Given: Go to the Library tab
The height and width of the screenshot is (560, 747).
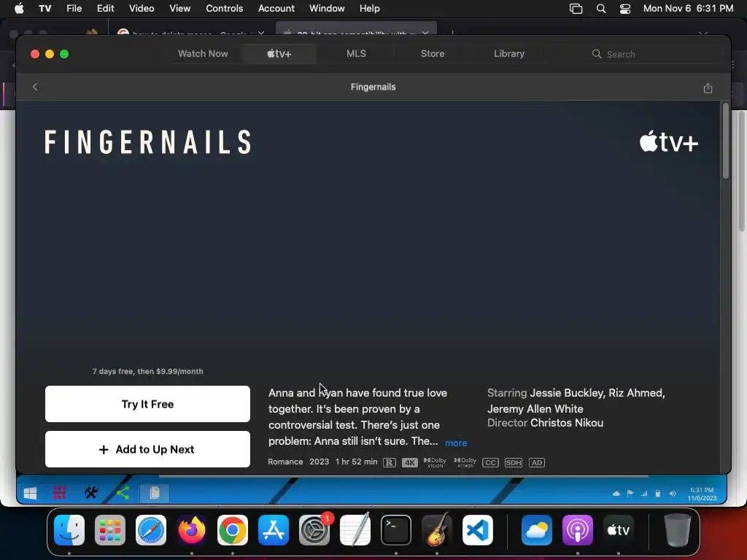Looking at the screenshot, I should (508, 54).
